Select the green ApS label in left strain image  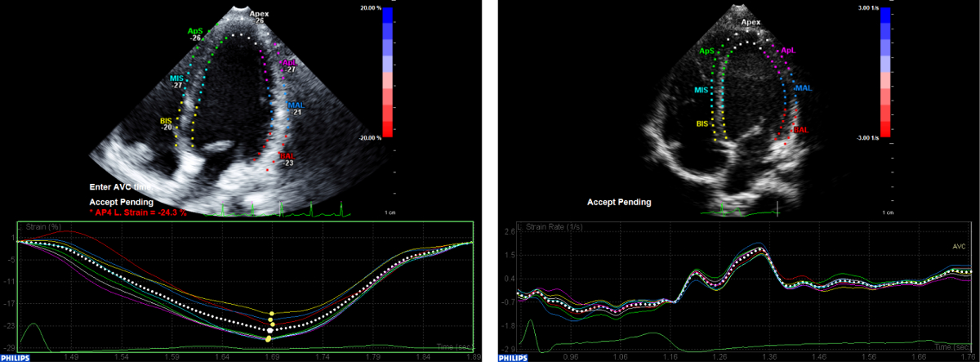click(194, 30)
